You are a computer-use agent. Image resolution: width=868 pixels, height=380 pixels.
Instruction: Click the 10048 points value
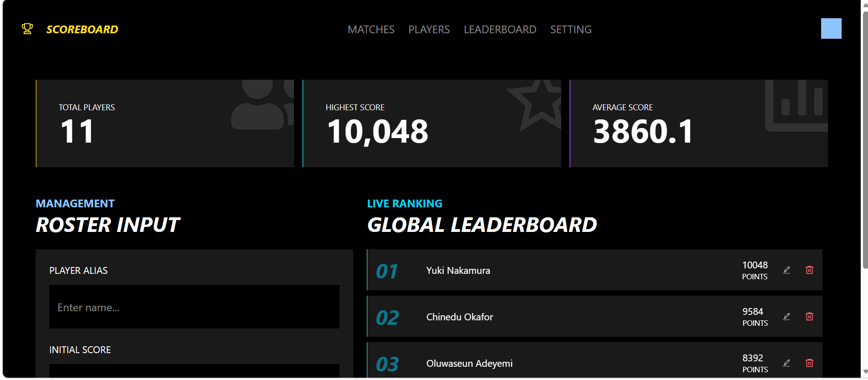click(x=755, y=265)
